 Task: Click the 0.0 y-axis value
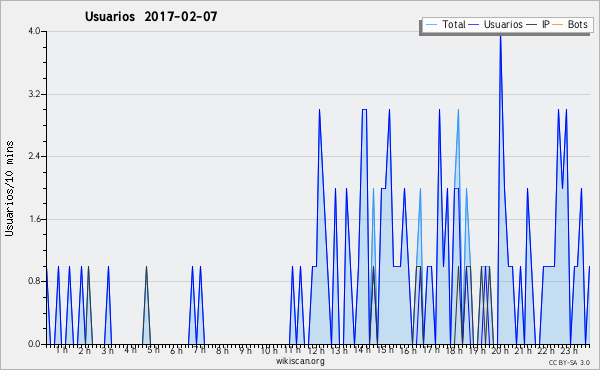click(34, 344)
